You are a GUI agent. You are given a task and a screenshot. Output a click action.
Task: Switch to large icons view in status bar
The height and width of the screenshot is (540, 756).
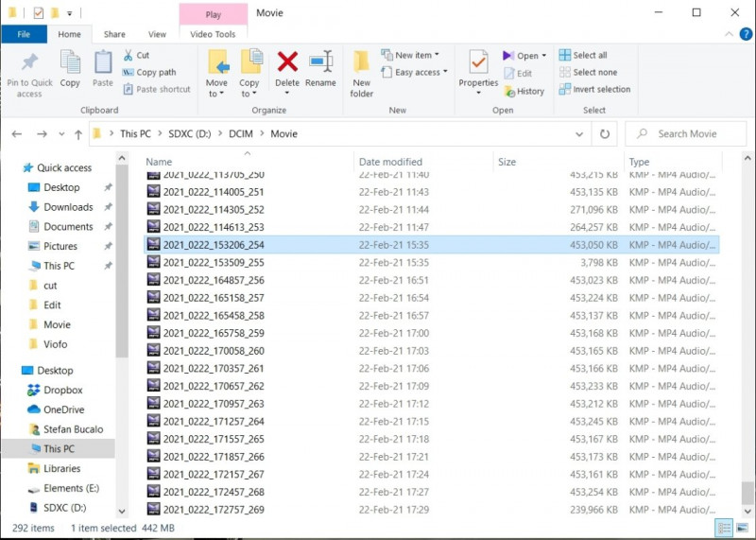click(x=743, y=528)
